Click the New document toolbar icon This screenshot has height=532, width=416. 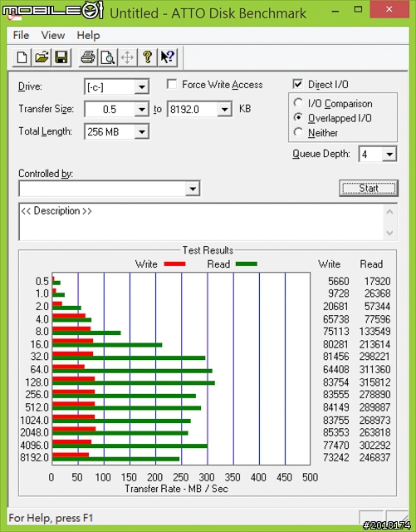(x=22, y=57)
